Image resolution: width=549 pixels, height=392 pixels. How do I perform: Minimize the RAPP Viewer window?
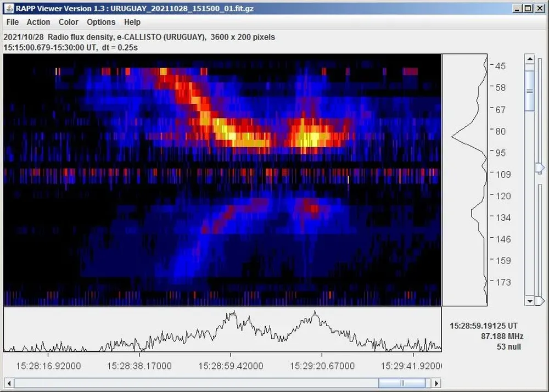518,8
